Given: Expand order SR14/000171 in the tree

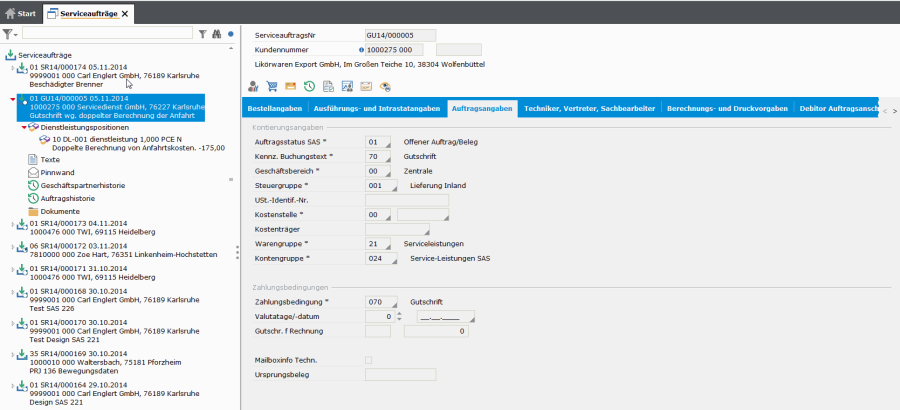Looking at the screenshot, I should (13, 269).
